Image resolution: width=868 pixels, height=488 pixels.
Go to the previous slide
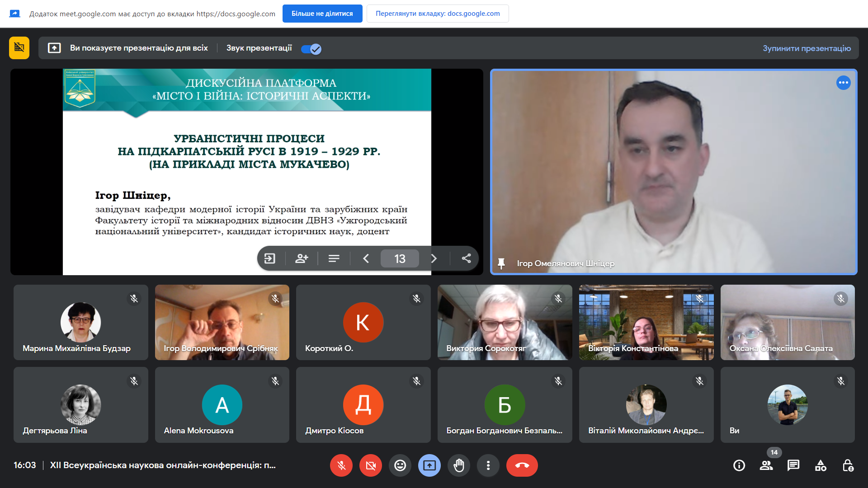pyautogui.click(x=366, y=258)
